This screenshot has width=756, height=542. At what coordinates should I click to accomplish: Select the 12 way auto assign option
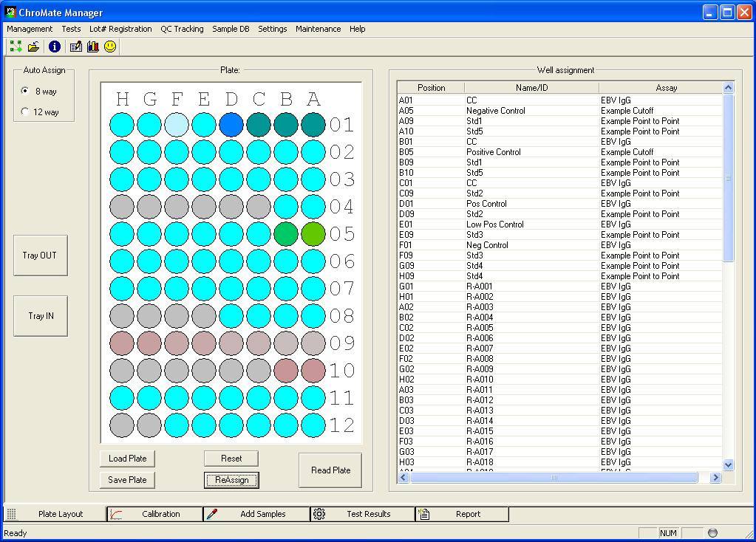[26, 112]
